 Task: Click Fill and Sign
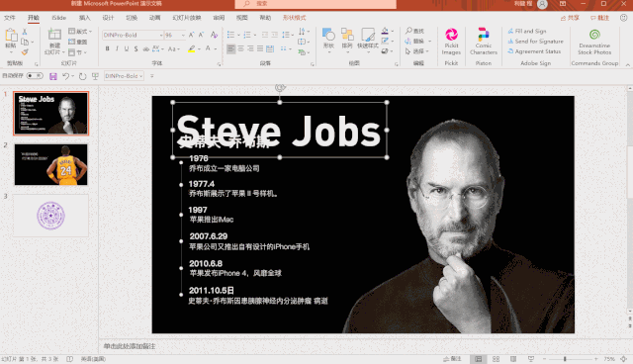tap(527, 31)
